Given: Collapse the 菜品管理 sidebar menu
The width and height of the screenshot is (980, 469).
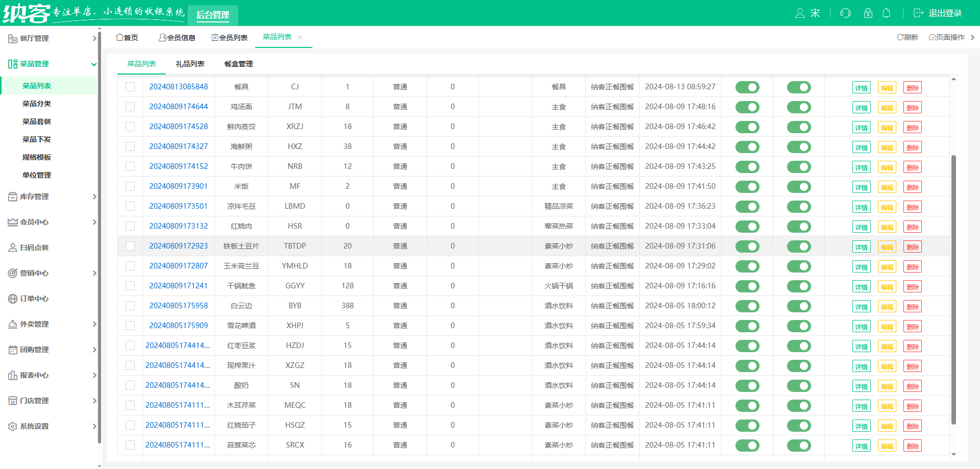Looking at the screenshot, I should pyautogui.click(x=51, y=64).
